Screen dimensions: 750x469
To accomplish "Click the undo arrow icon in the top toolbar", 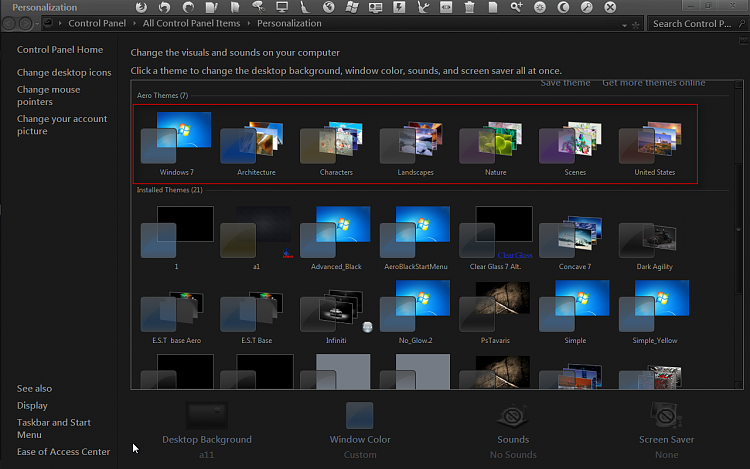I will click(x=165, y=7).
